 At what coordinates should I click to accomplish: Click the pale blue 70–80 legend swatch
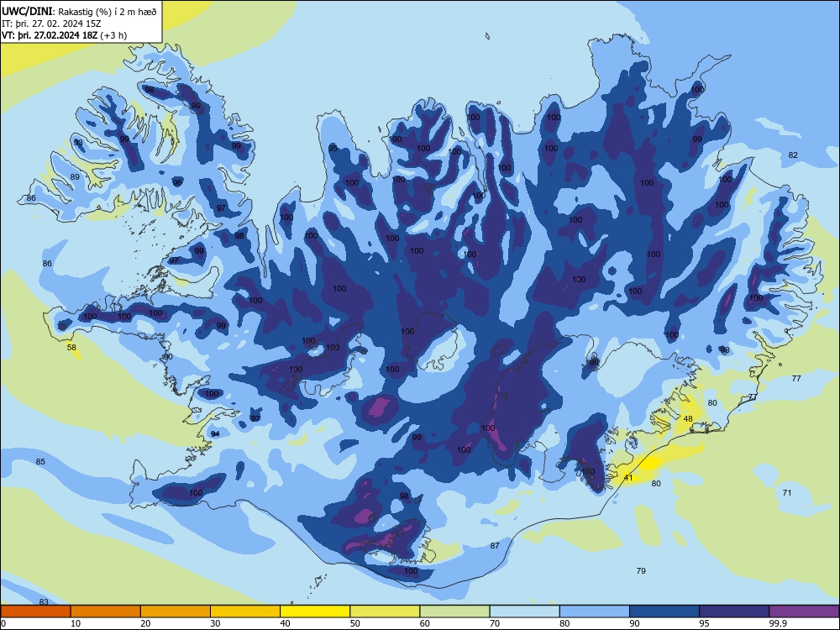524,612
